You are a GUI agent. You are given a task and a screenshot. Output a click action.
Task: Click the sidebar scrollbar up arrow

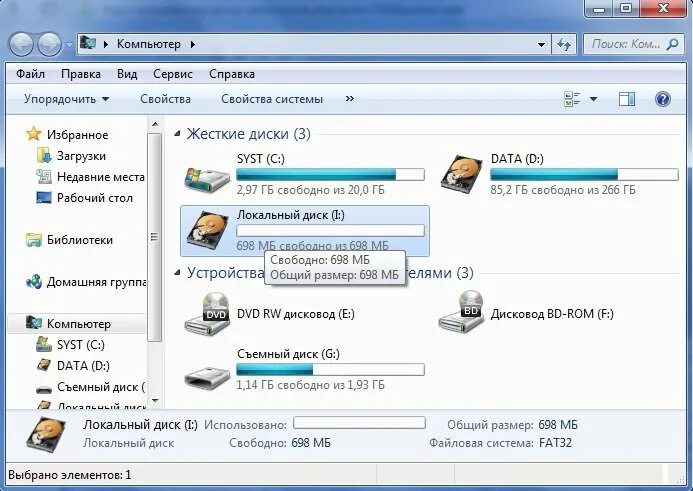155,124
